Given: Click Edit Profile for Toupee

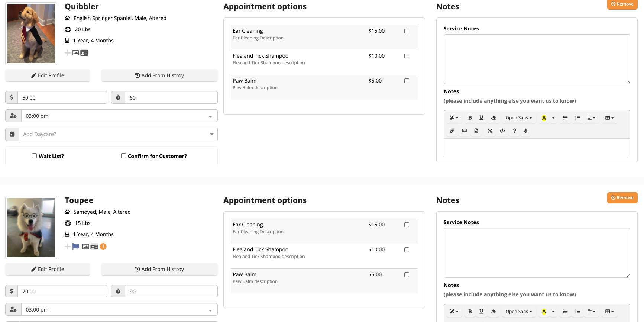Looking at the screenshot, I should pyautogui.click(x=48, y=269).
